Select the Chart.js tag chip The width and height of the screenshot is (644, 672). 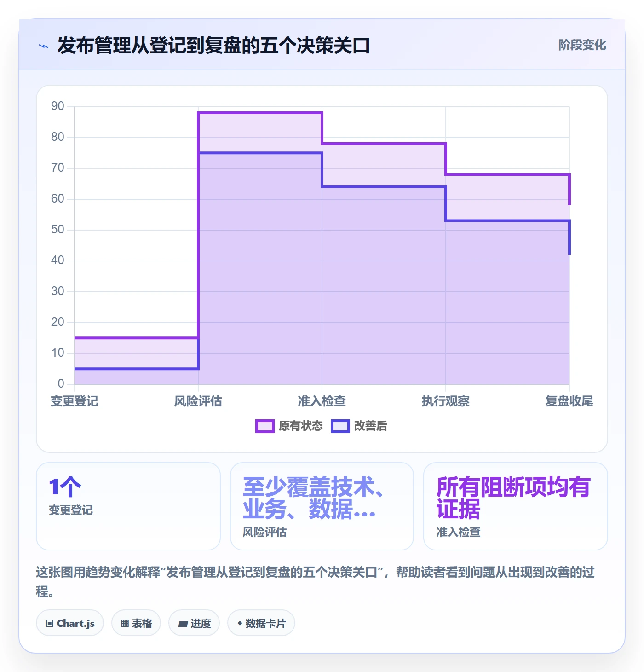(70, 623)
